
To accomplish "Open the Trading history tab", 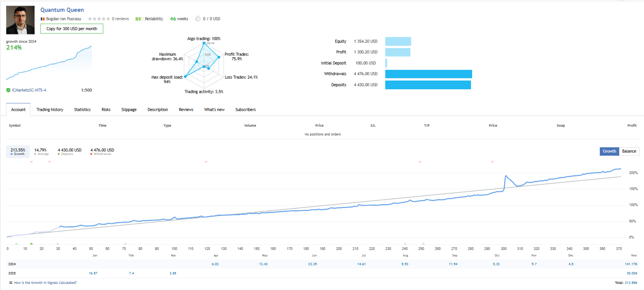I will click(50, 110).
